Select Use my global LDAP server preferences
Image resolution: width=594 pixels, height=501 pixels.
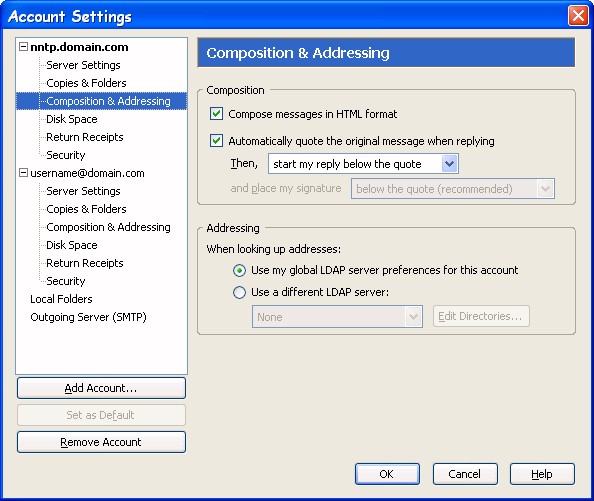239,270
